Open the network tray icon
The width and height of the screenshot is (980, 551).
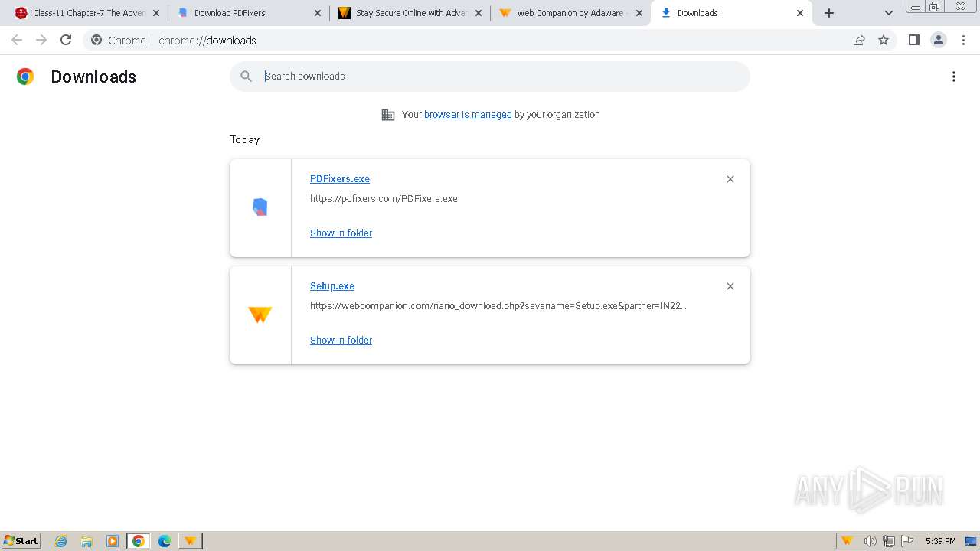[x=889, y=541]
